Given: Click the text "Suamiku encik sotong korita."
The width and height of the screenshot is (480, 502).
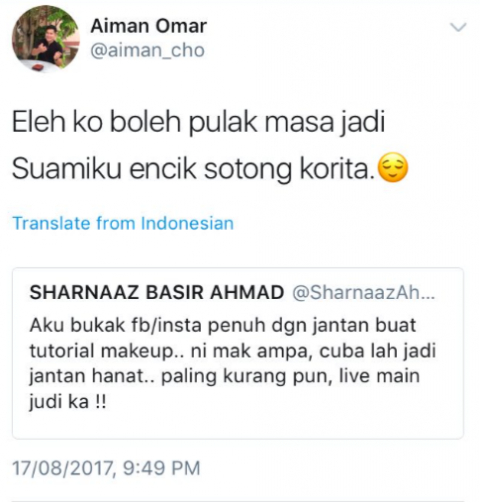Looking at the screenshot, I should [194, 169].
